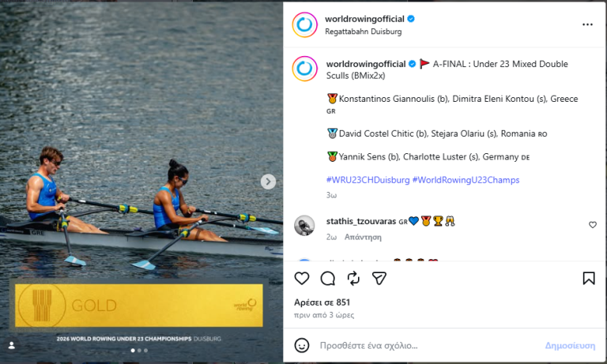Open #WorldRowingU23Champs hashtag link
The image size is (607, 364).
pos(466,180)
